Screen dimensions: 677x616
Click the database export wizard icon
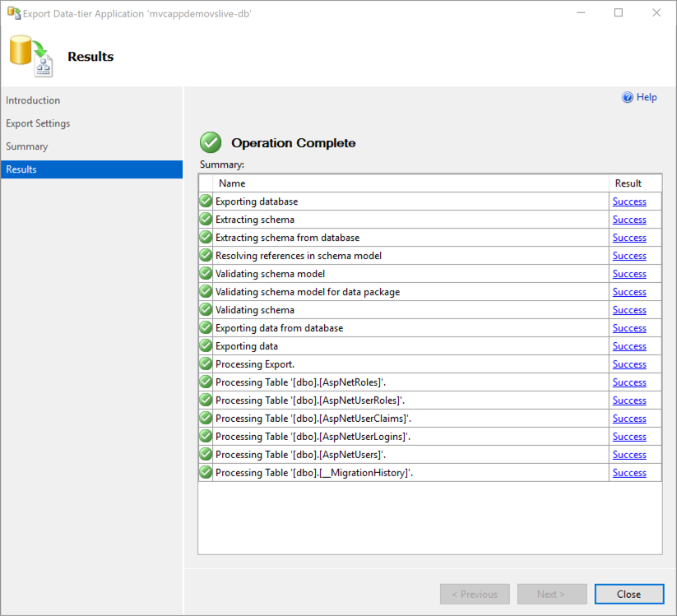click(x=30, y=56)
